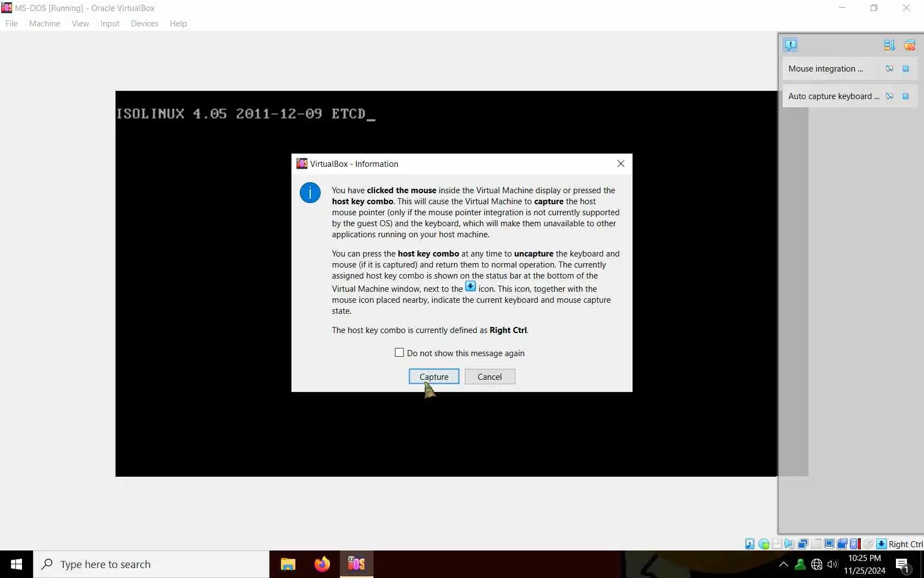The height and width of the screenshot is (578, 924).
Task: Click the grayed floppy disk indicator
Action: click(x=777, y=544)
